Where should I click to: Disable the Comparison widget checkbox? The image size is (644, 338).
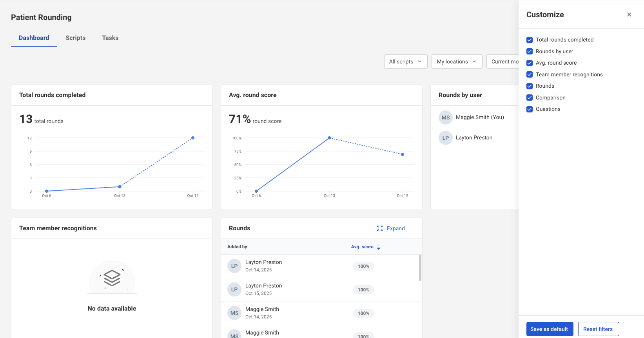[x=530, y=98]
